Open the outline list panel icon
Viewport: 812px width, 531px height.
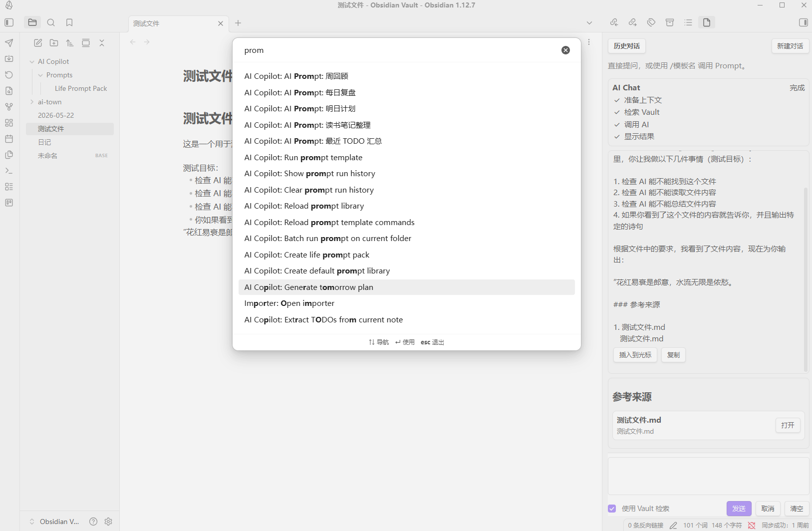[688, 22]
